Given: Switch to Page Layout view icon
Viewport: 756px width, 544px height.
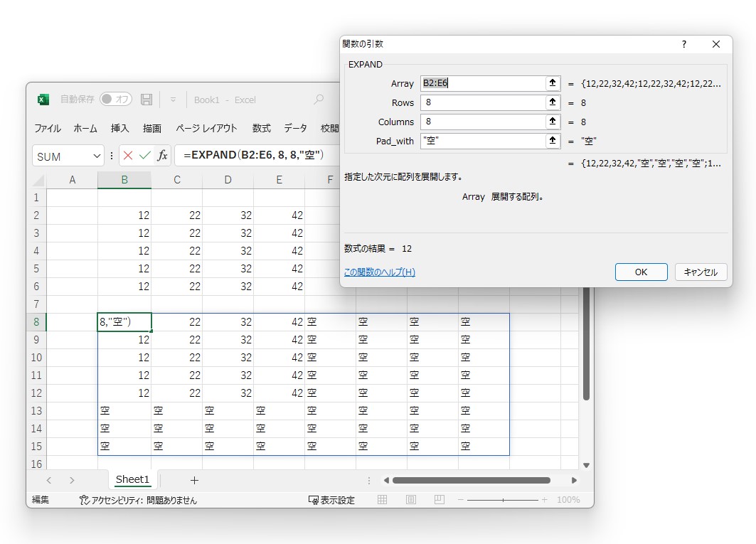Looking at the screenshot, I should (411, 500).
